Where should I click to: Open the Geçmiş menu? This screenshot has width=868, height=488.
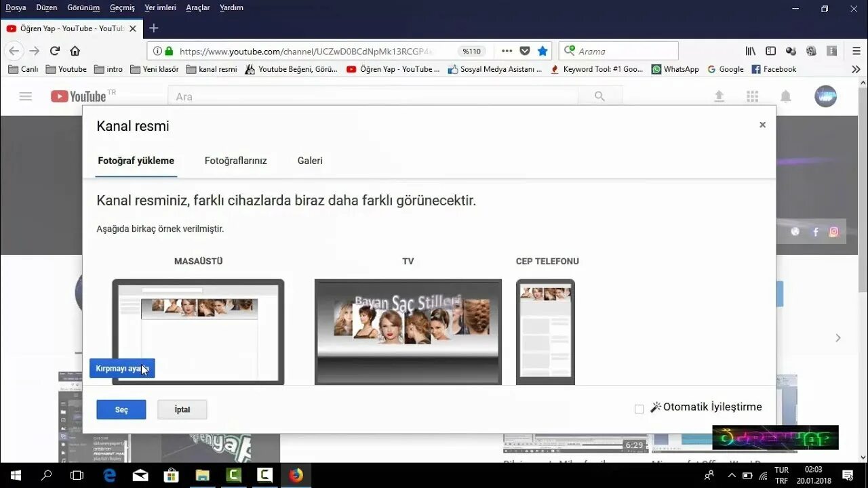[122, 7]
